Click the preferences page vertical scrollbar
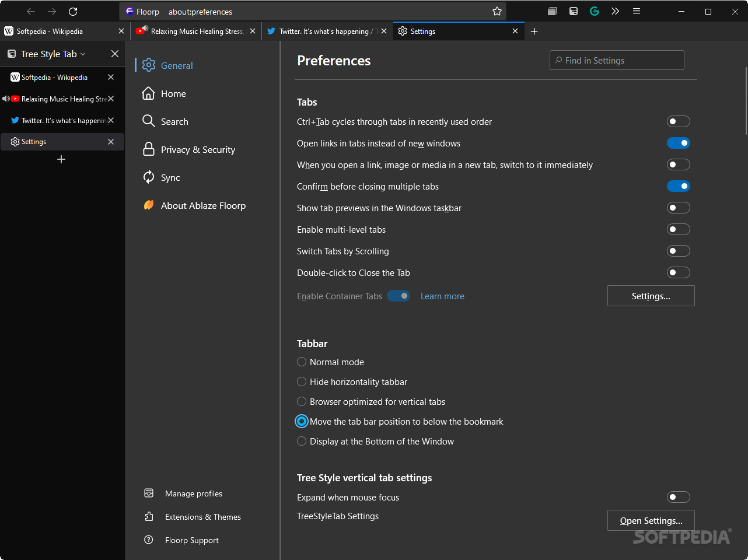Screen dimensions: 748x560 coord(746,101)
